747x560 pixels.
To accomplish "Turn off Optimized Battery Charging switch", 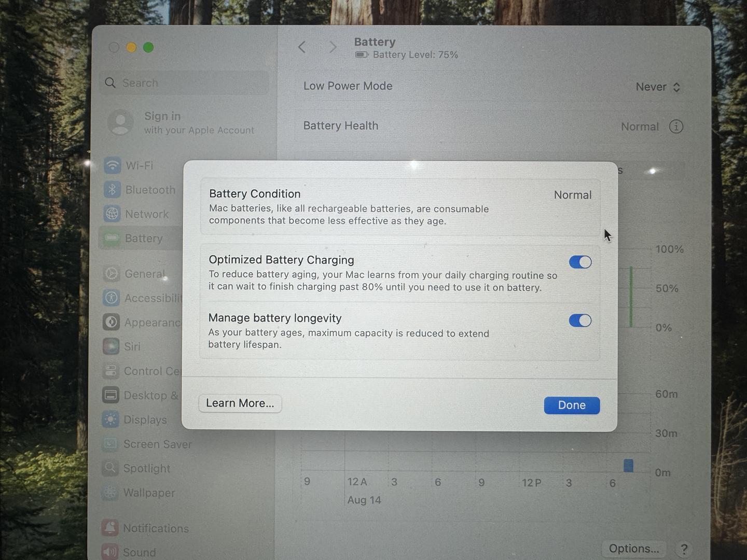I will pyautogui.click(x=580, y=262).
